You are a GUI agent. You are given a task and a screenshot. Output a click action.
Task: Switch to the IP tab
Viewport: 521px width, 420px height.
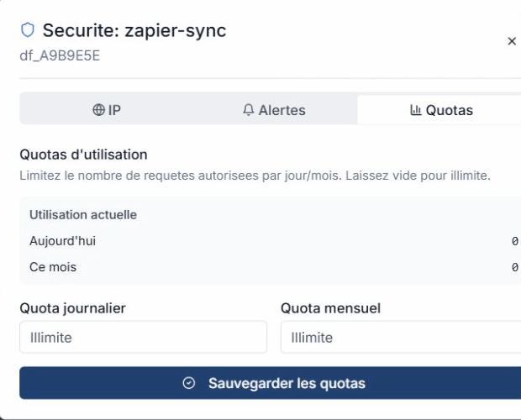coord(107,110)
